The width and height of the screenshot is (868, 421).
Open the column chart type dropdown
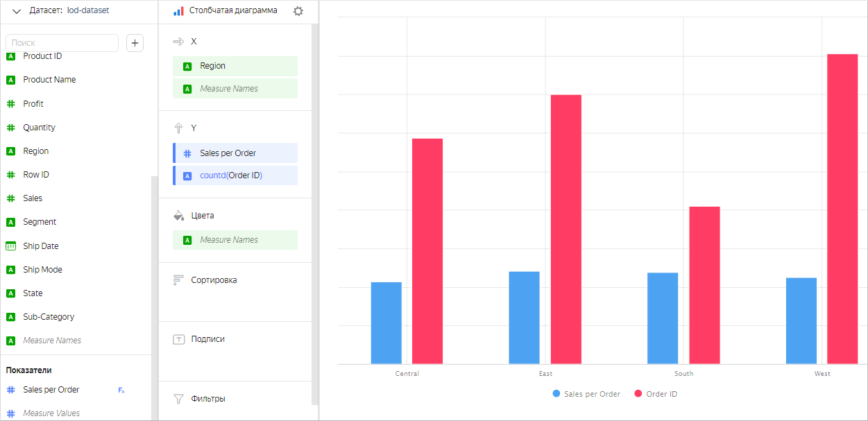(x=233, y=11)
